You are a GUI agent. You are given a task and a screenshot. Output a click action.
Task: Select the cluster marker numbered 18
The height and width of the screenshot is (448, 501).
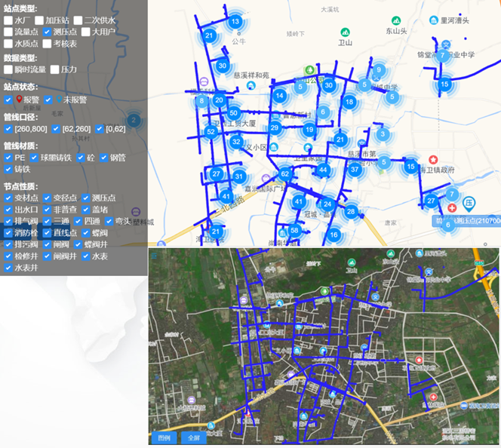tap(349, 102)
